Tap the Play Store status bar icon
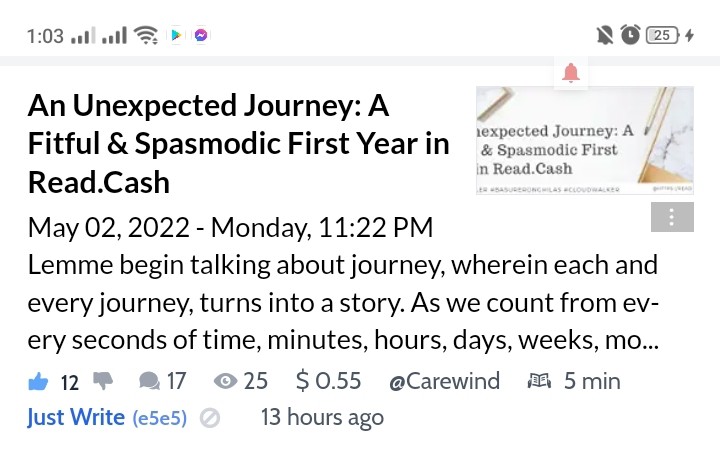720x450 pixels. 176,35
